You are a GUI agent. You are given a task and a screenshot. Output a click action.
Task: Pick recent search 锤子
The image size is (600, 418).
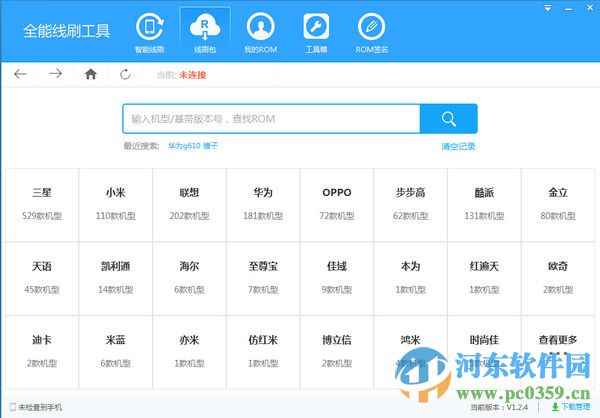click(x=210, y=146)
